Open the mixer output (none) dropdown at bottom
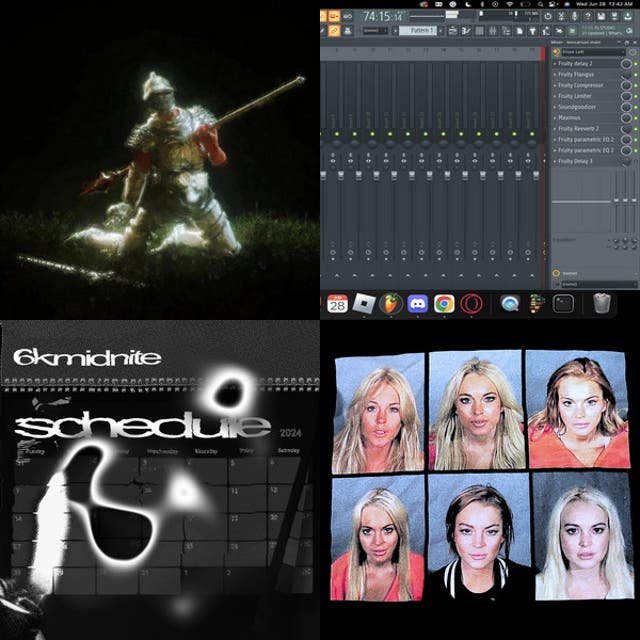The height and width of the screenshot is (640, 640). (598, 284)
